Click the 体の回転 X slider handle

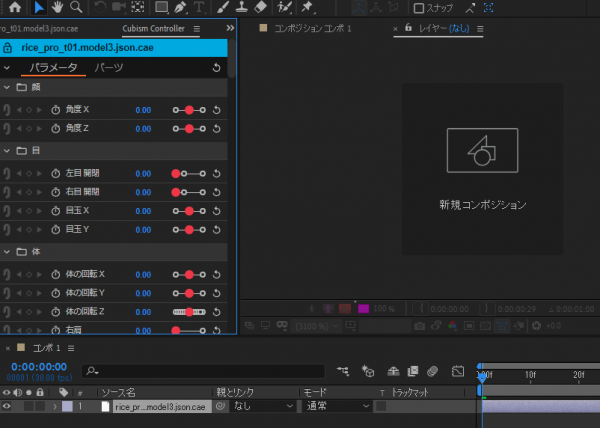pyautogui.click(x=189, y=274)
